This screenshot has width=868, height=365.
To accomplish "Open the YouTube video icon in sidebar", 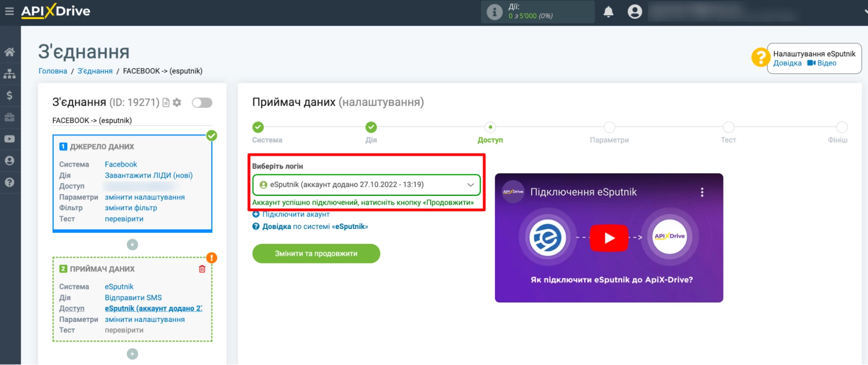I will [x=10, y=139].
